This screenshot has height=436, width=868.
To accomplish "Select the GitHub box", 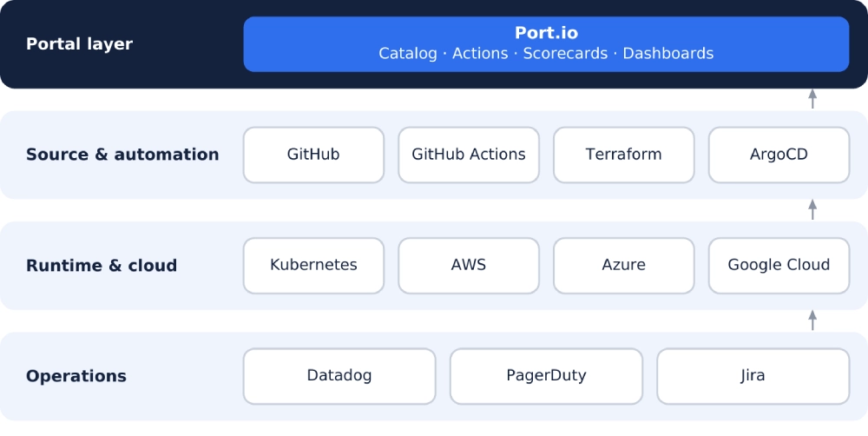I will 313,155.
